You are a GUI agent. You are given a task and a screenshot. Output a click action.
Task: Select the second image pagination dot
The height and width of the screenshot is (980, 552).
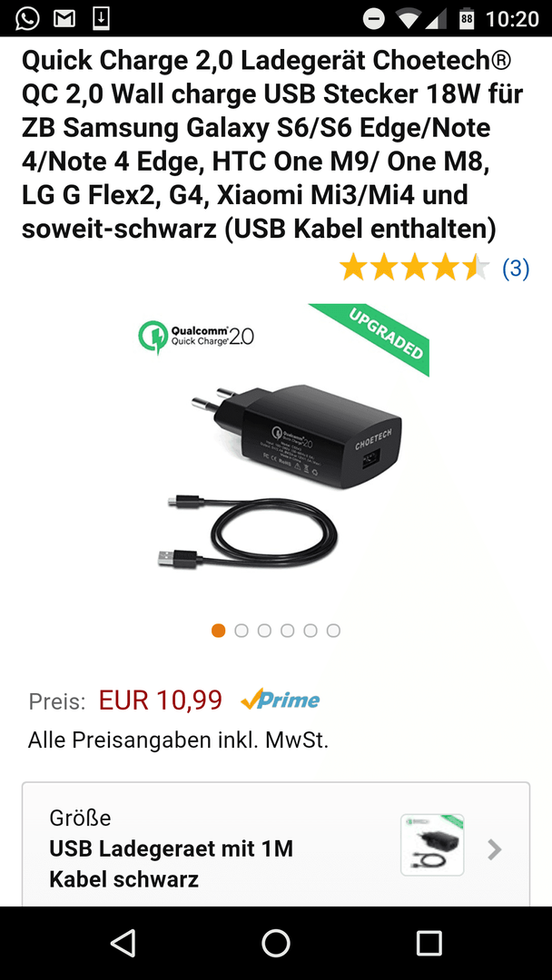pos(241,630)
